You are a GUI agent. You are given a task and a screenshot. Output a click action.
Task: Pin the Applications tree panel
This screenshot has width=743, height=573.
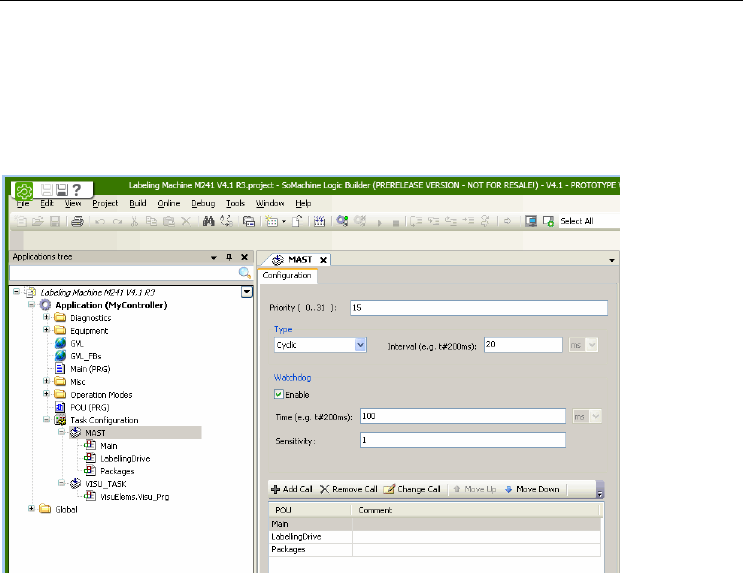[229, 257]
